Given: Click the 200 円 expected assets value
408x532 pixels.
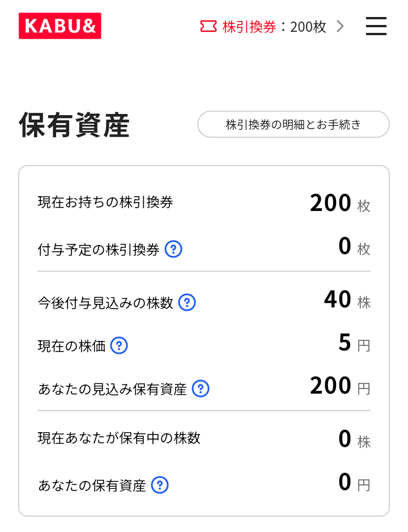Looking at the screenshot, I should click(339, 386).
